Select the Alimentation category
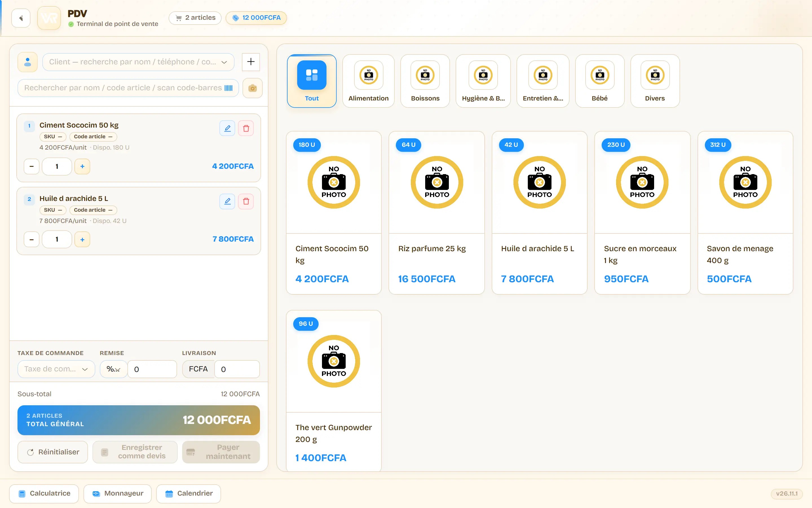 click(369, 81)
